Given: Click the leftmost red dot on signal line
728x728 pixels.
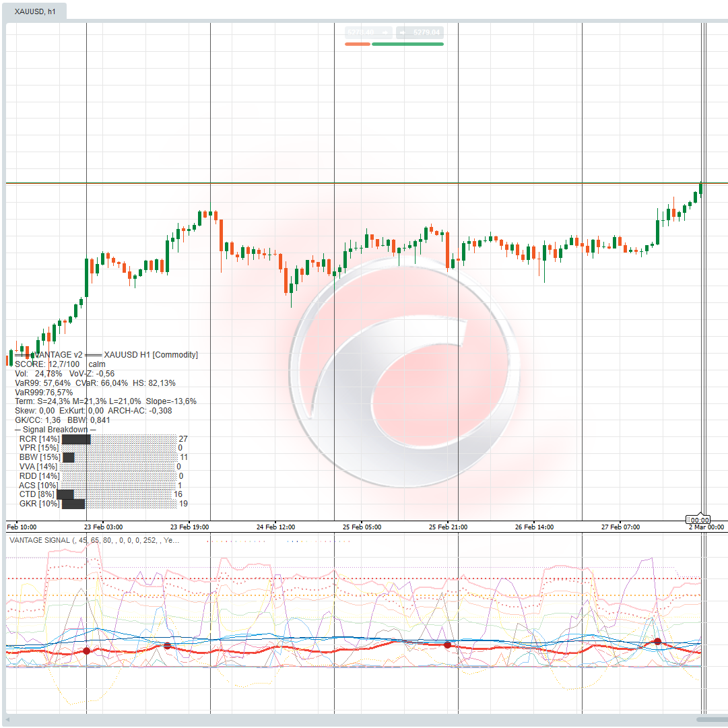Looking at the screenshot, I should [86, 651].
